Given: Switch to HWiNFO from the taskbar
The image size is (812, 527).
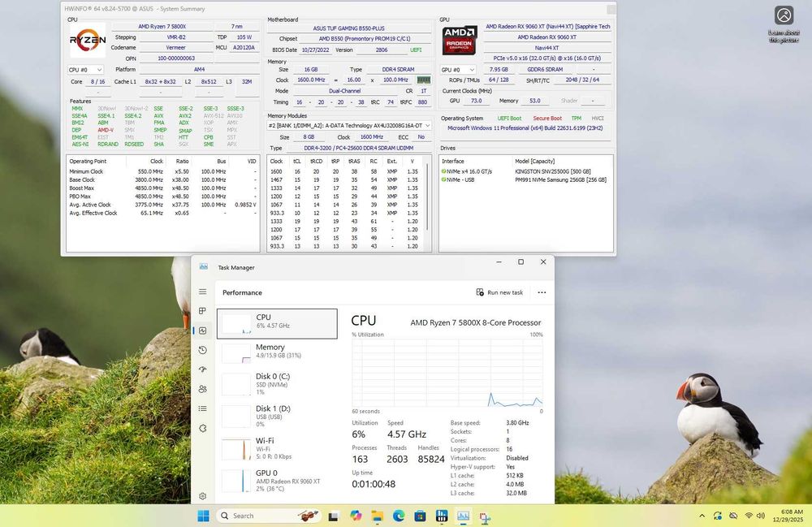Looking at the screenshot, I should 442,516.
